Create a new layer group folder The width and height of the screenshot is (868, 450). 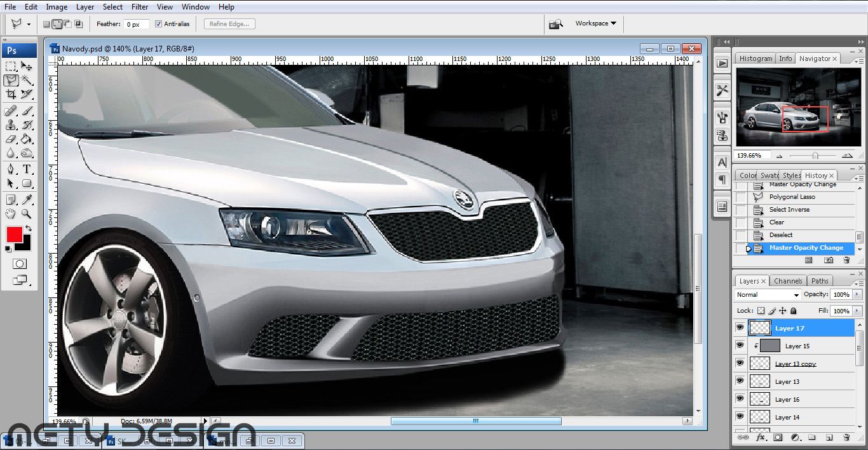pyautogui.click(x=812, y=437)
